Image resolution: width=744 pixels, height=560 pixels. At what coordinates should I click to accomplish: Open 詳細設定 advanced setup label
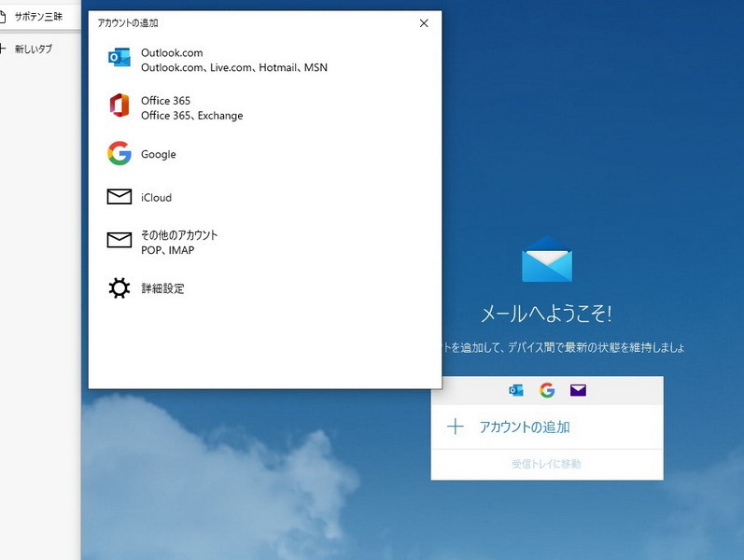(162, 288)
